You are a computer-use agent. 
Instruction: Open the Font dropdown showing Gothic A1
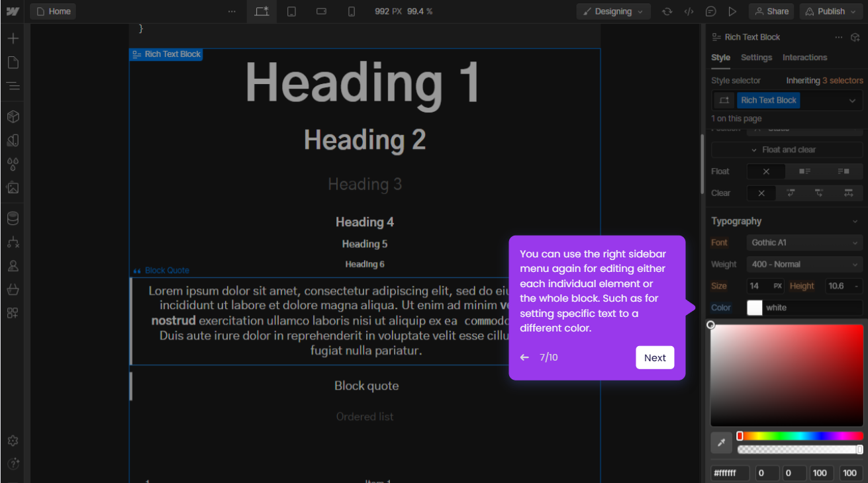click(804, 242)
